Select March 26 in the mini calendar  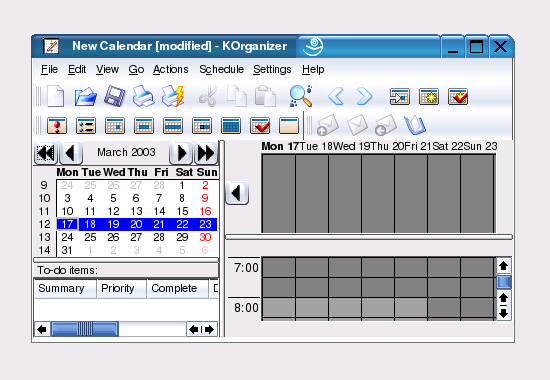point(113,237)
